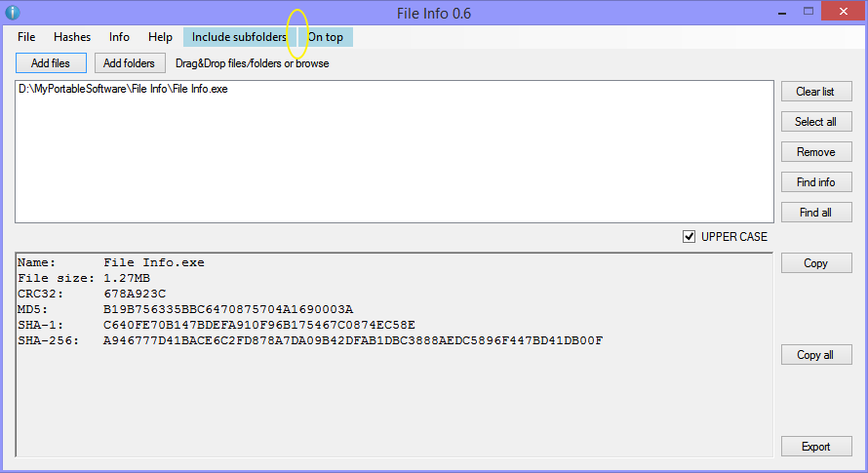Click the Select all button

point(816,122)
